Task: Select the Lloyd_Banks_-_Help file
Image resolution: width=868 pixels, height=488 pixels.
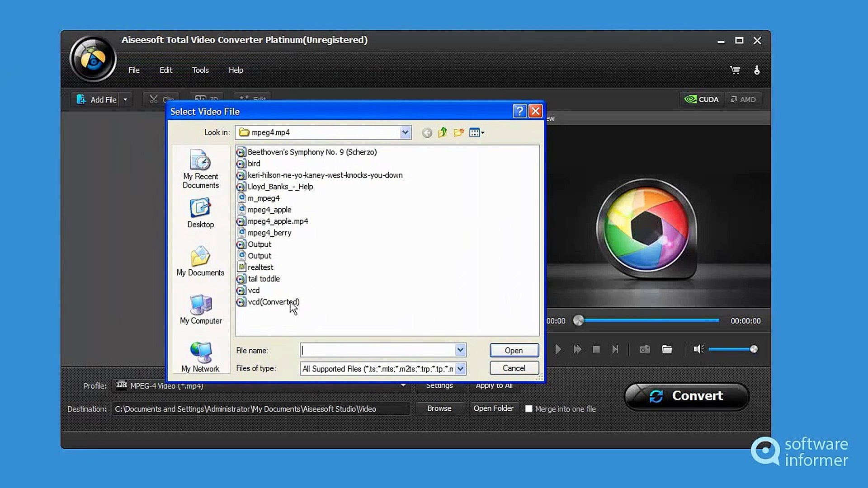Action: point(275,187)
